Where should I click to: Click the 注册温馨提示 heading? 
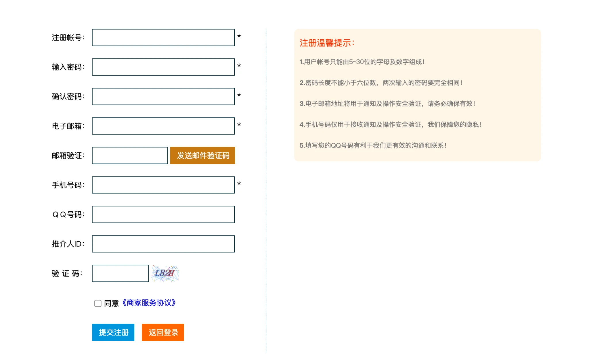(327, 43)
